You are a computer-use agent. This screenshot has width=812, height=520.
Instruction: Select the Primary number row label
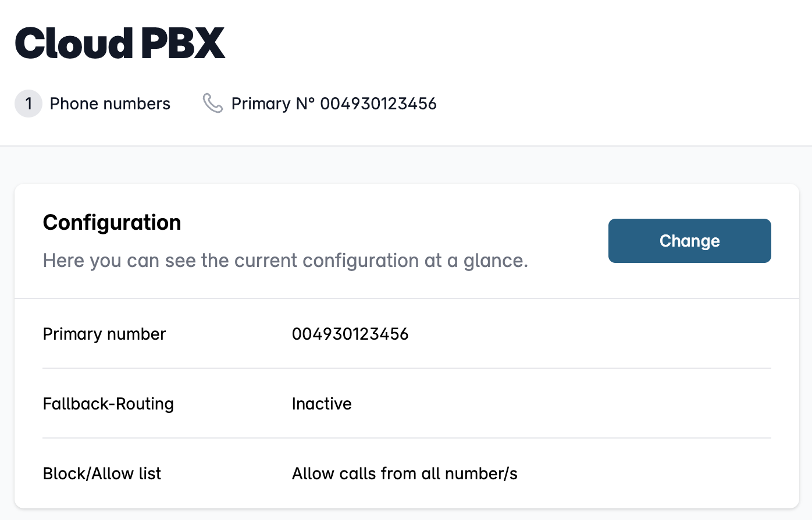click(x=105, y=334)
